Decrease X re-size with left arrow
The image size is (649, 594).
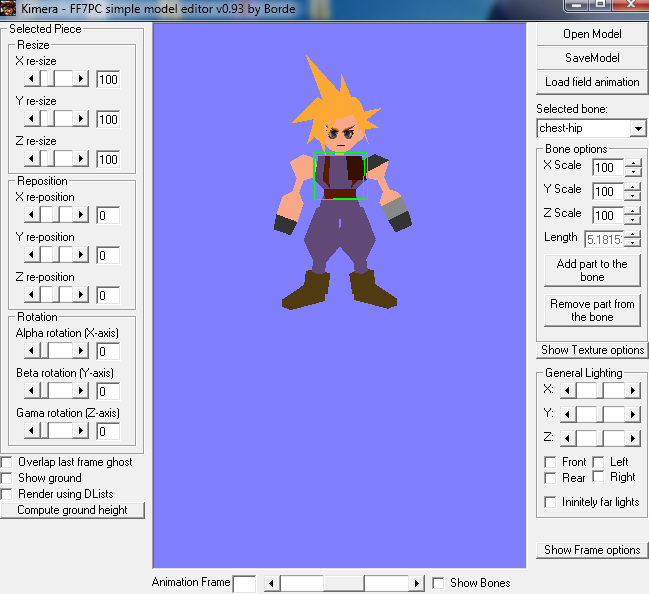[31, 78]
